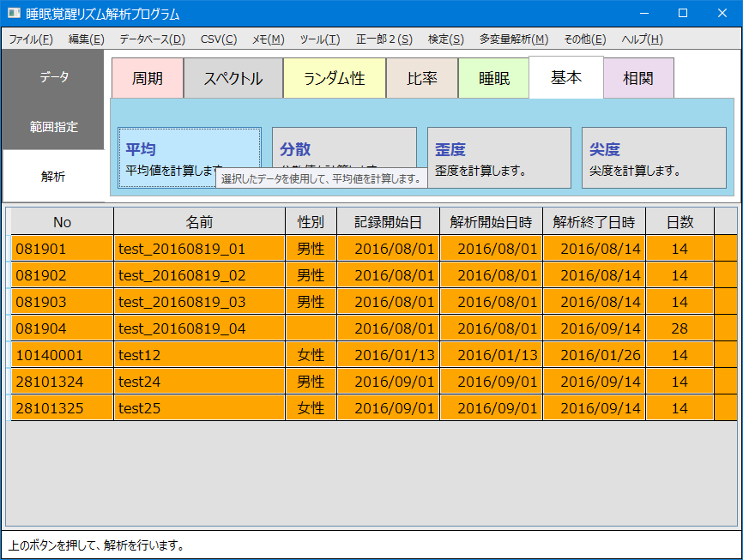The image size is (743, 560).
Task: Click the 28 days cell for 081904
Action: (x=680, y=328)
